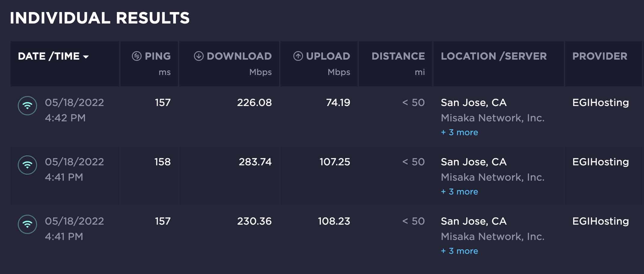Screen dimensions: 644x274
Task: Click Wi-Fi icon for 283.74 Mbps result
Action: point(27,165)
